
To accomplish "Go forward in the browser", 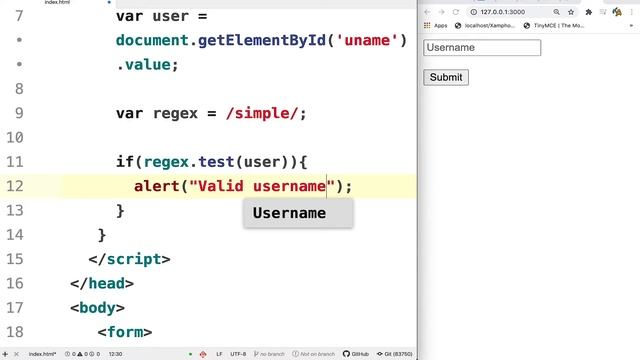I will coord(442,12).
